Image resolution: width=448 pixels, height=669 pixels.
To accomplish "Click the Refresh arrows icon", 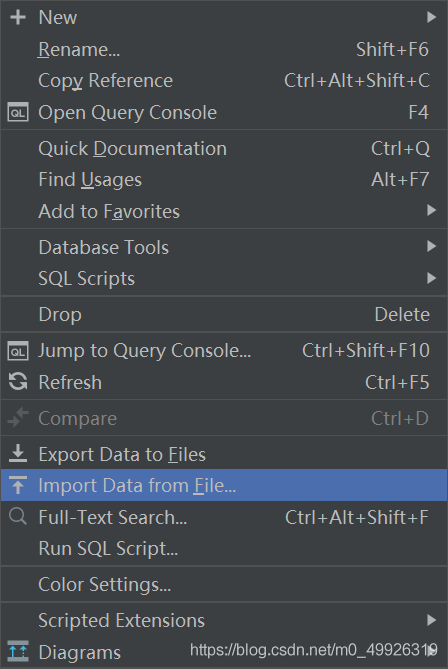I will coord(18,382).
